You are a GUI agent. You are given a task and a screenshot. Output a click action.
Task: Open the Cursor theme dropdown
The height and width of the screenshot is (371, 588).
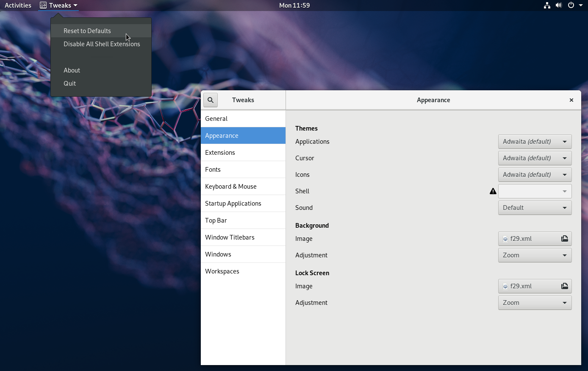tap(535, 158)
